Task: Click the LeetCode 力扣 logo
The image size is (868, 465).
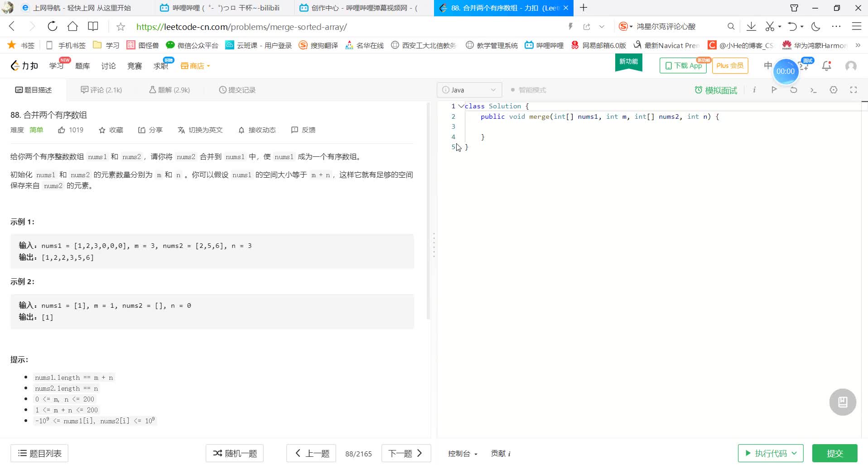Action: pos(24,66)
